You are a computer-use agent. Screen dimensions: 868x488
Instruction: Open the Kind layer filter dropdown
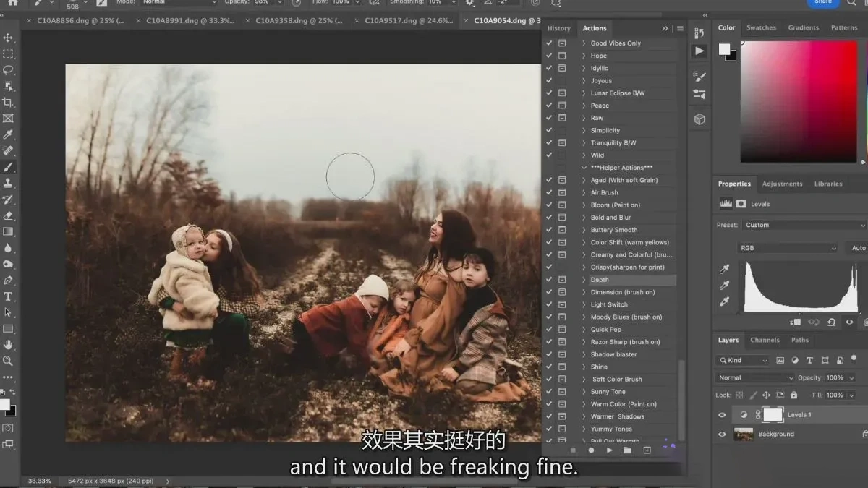pos(742,360)
